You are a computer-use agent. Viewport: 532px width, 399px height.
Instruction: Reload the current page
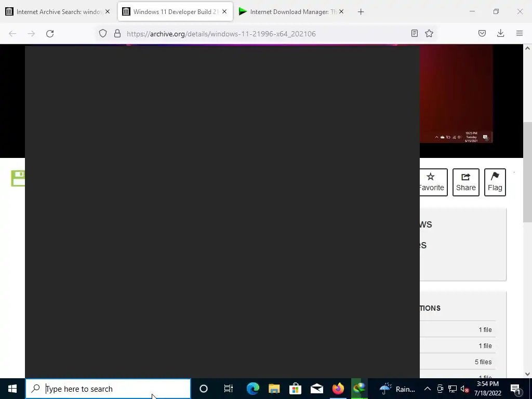coord(50,34)
